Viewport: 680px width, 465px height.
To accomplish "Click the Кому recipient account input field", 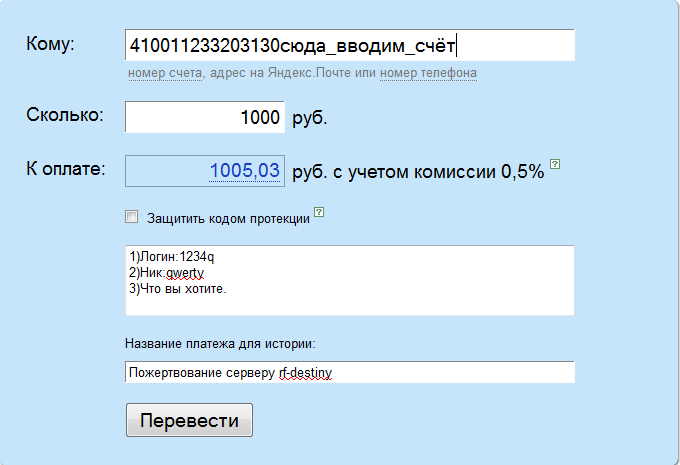I will point(350,45).
